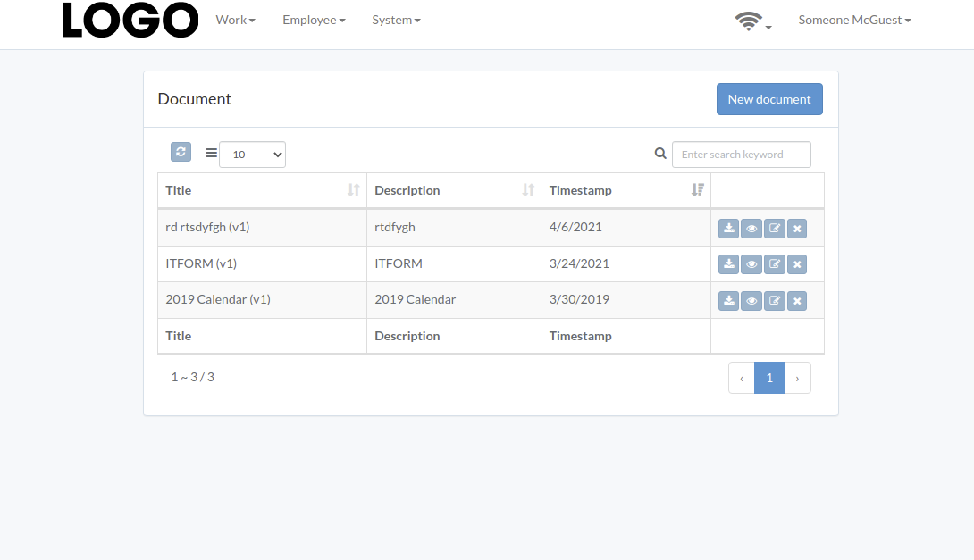View the 2019 Calendar (v1) document

point(751,301)
